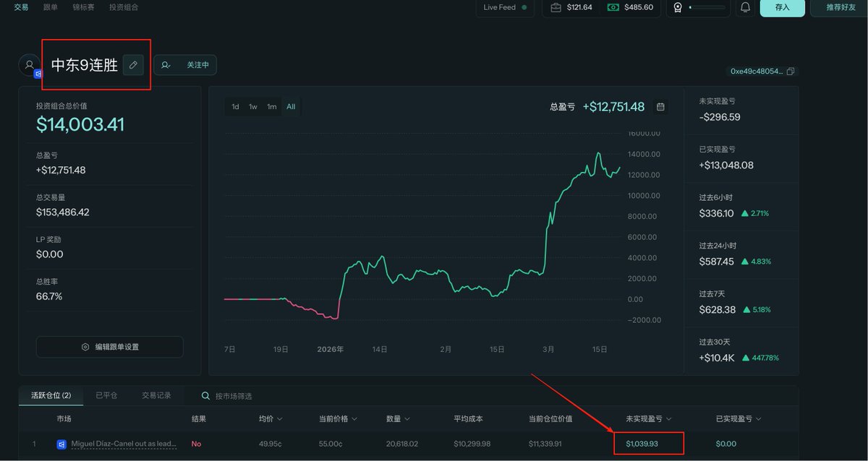
Task: Click the +$12,751.48 in left stats panel
Action: 61,171
